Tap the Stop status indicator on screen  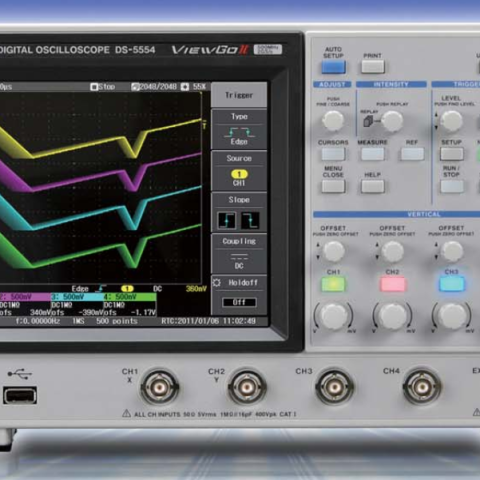click(x=103, y=87)
